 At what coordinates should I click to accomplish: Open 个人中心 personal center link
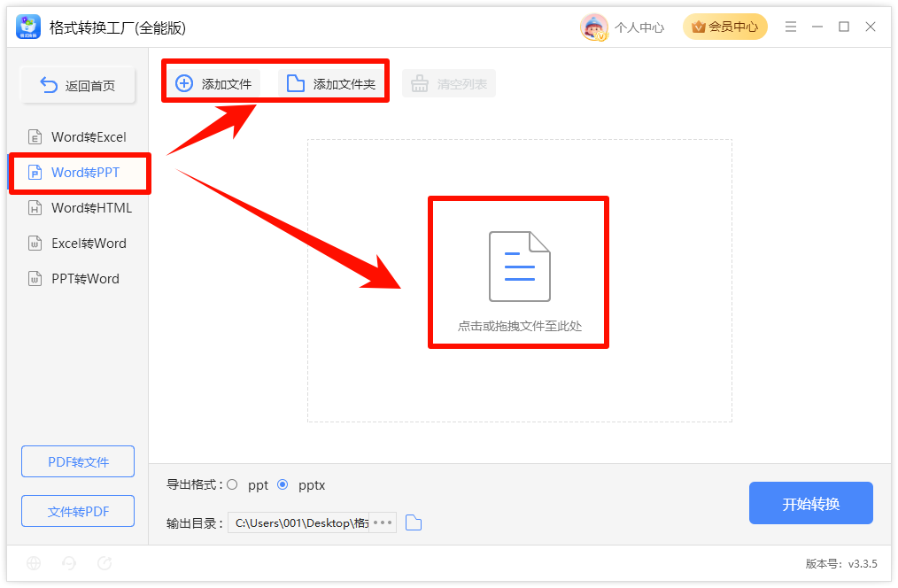(x=639, y=27)
